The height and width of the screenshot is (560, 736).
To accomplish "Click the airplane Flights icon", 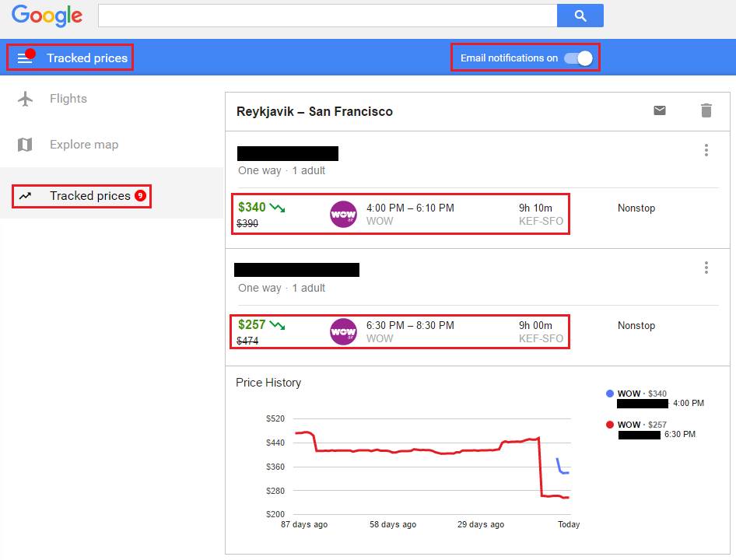I will tap(26, 99).
